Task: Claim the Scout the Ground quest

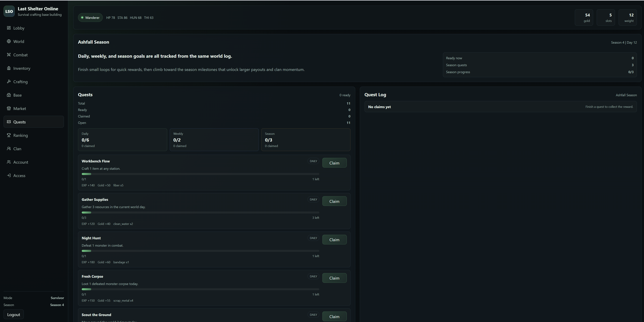Action: click(334, 317)
